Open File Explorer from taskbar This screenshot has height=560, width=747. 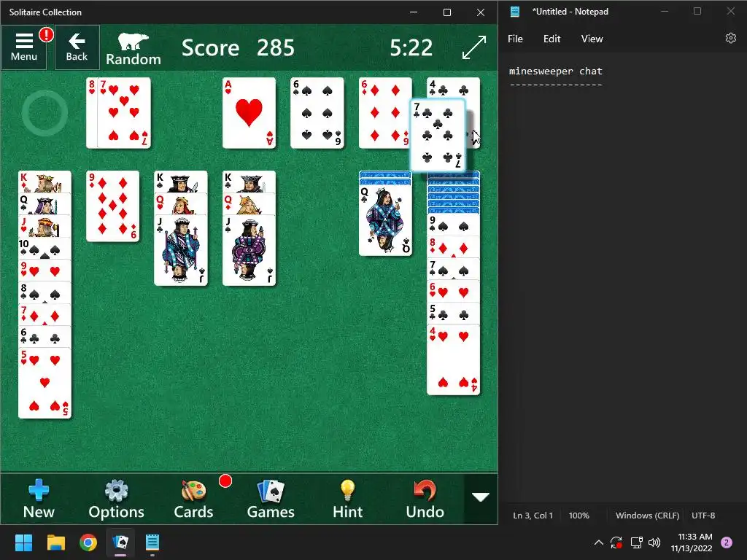coord(55,542)
